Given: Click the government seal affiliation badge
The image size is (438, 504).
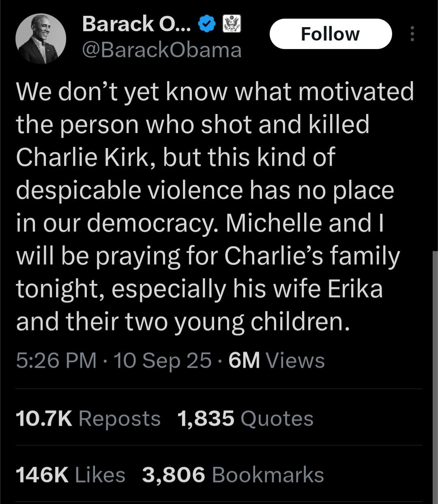Looking at the screenshot, I should coord(232,24).
